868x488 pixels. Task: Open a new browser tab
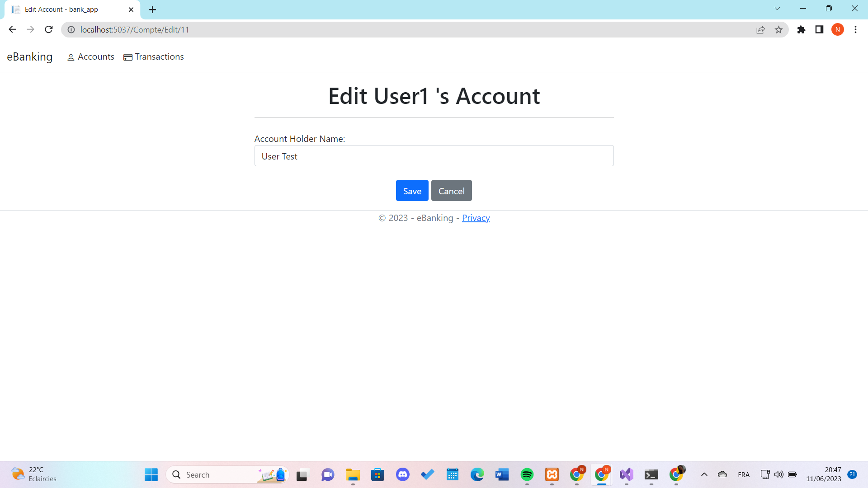pos(153,9)
